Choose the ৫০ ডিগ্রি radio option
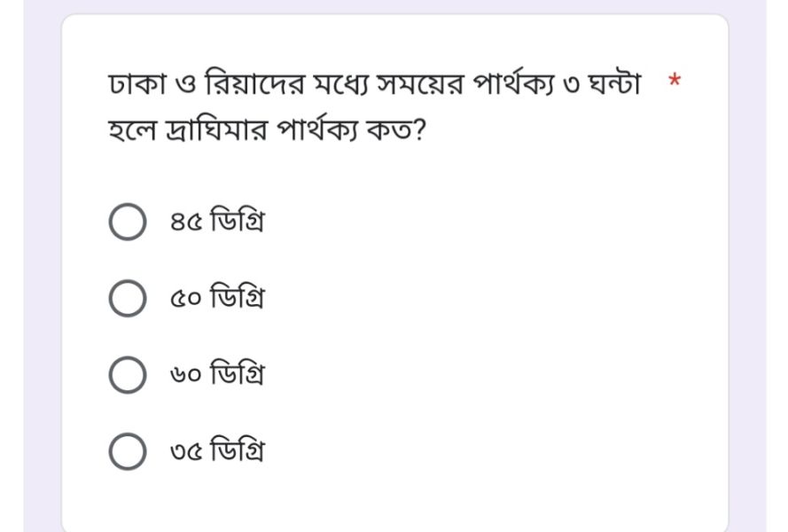This screenshot has height=532, width=788. (128, 299)
